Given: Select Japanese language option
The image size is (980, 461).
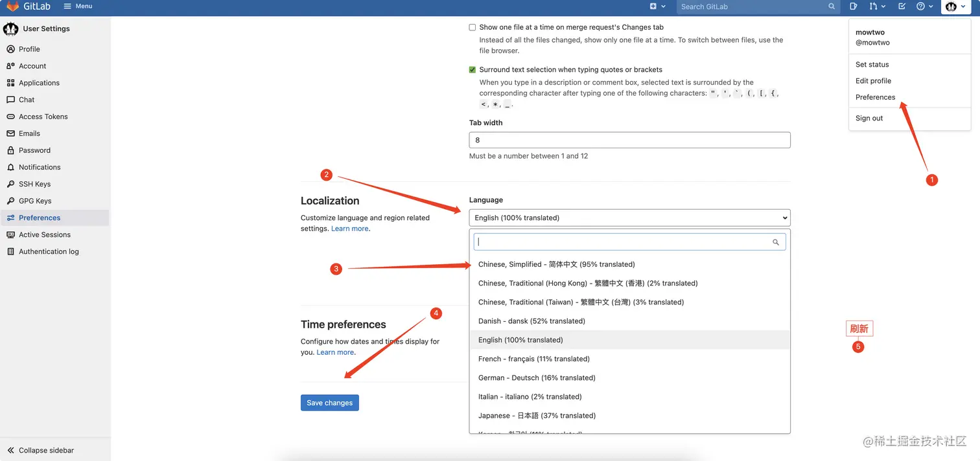Looking at the screenshot, I should tap(629, 415).
